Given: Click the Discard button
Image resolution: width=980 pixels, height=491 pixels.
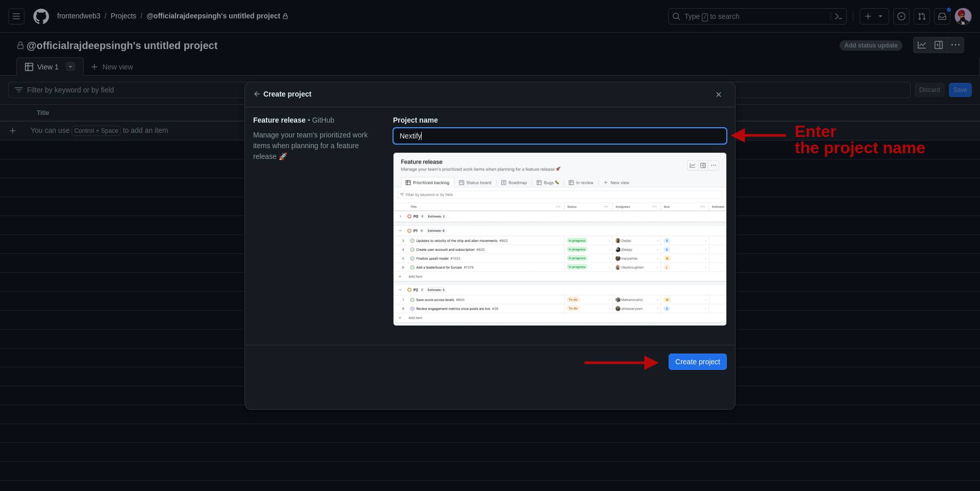Looking at the screenshot, I should click(929, 90).
